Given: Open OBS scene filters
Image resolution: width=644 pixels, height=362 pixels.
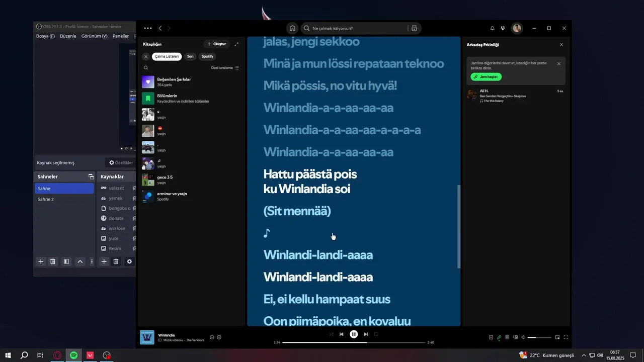Looking at the screenshot, I should point(66,261).
